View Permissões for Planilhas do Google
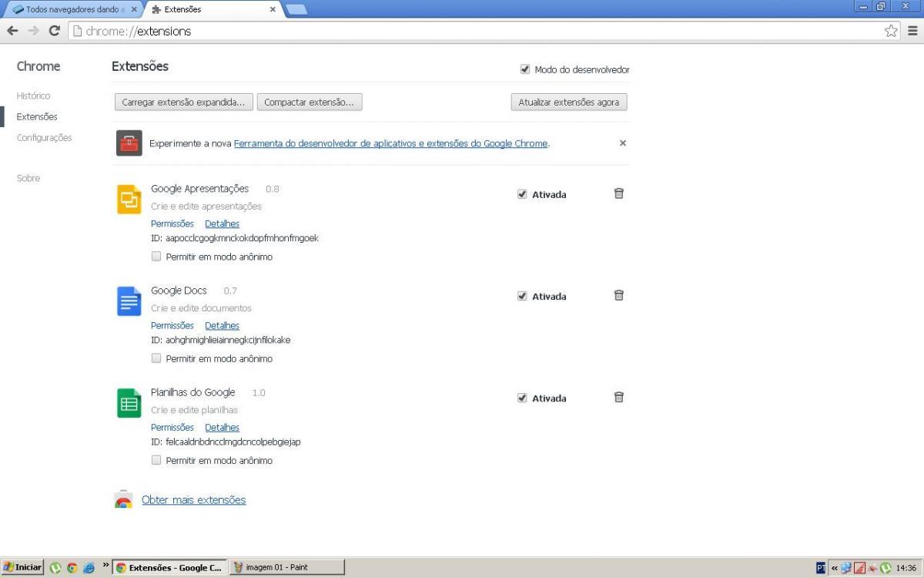The width and height of the screenshot is (924, 578). tap(172, 427)
